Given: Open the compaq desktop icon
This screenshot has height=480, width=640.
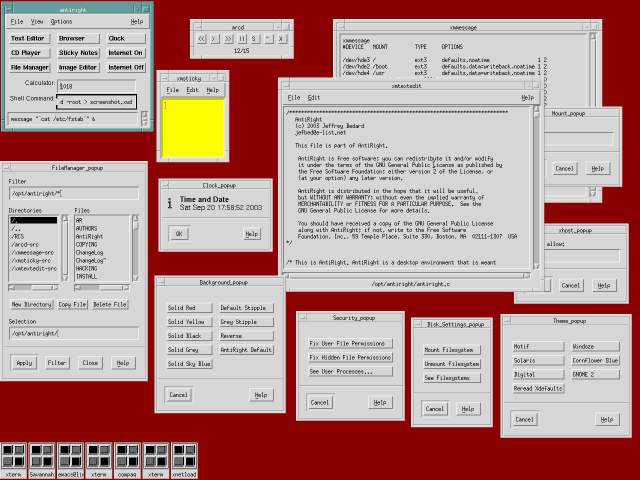Looking at the screenshot, I should coord(127,458).
